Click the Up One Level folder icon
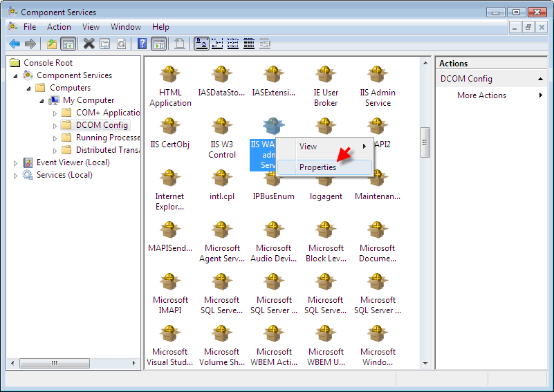This screenshot has height=392, width=554. point(52,44)
